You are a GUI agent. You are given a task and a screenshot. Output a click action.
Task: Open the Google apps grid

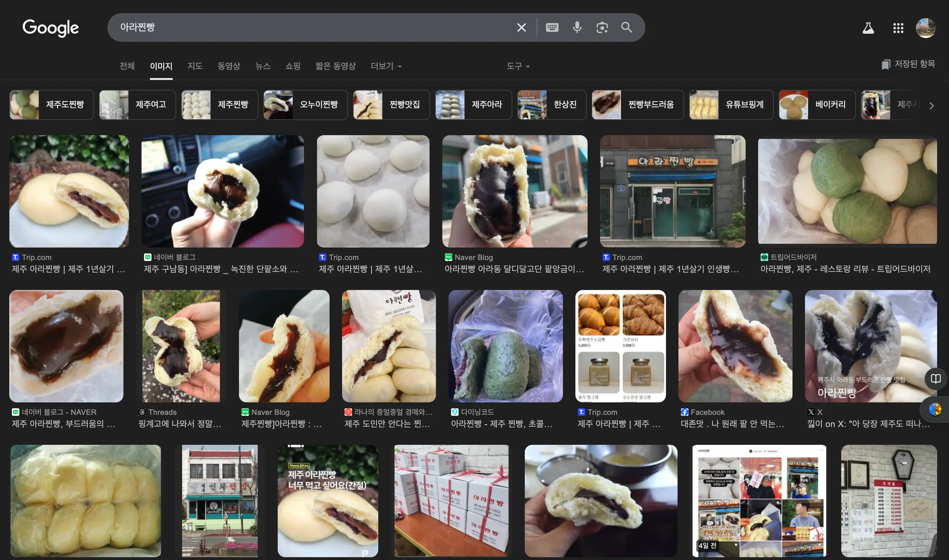[898, 28]
